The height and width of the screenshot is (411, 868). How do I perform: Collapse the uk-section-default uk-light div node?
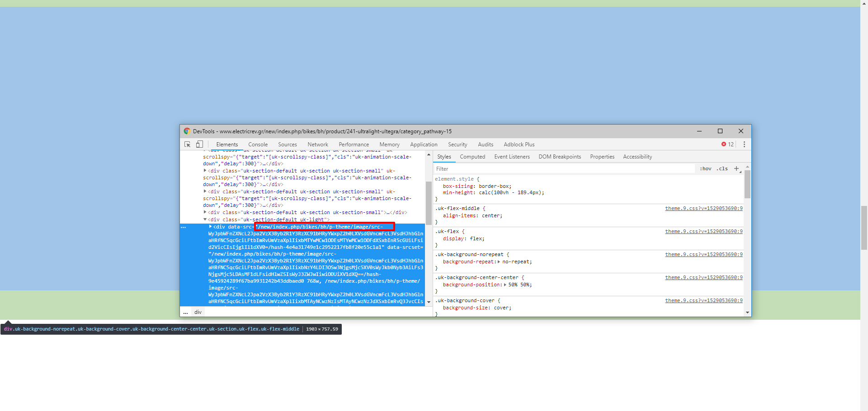[205, 220]
